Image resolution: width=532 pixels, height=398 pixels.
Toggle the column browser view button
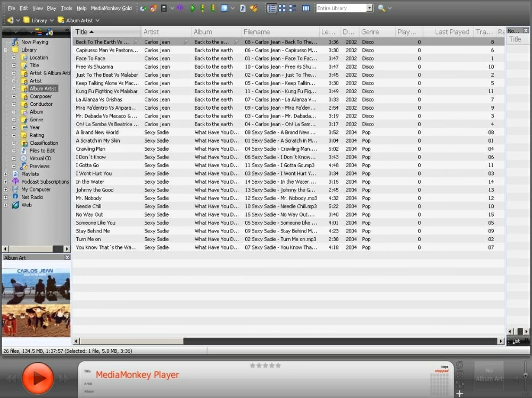pos(306,8)
